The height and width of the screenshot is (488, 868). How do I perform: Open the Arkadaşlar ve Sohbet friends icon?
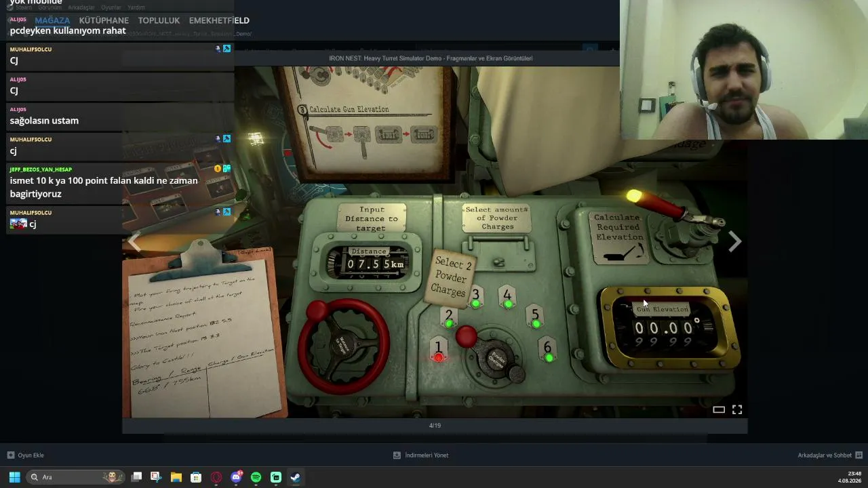point(859,455)
